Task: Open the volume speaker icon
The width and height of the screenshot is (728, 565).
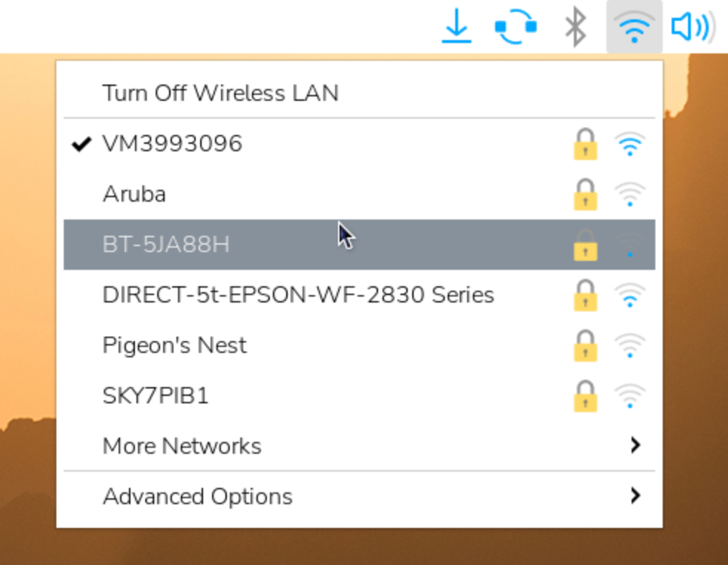Action: pyautogui.click(x=692, y=27)
